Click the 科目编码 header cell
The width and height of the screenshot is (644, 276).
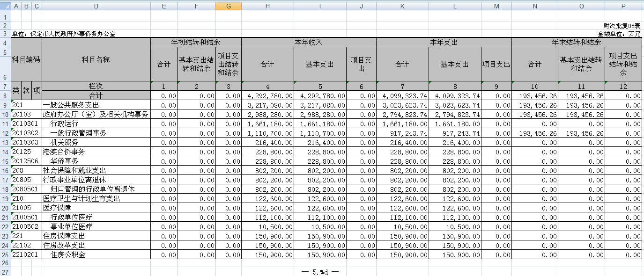[26, 60]
